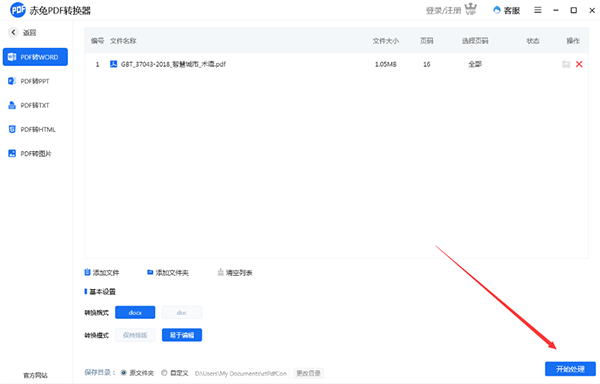Click the VIP crown icon
Screen dimensions: 600x384
point(471,9)
